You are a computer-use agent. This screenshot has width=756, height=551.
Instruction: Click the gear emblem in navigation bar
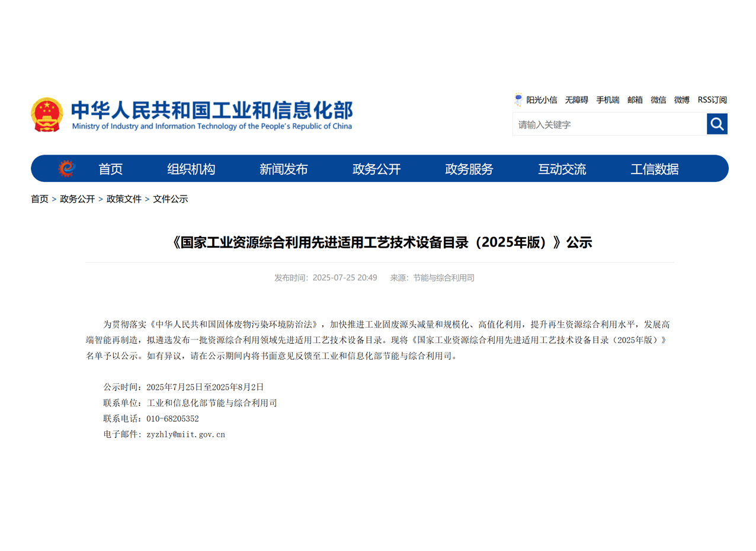[67, 168]
